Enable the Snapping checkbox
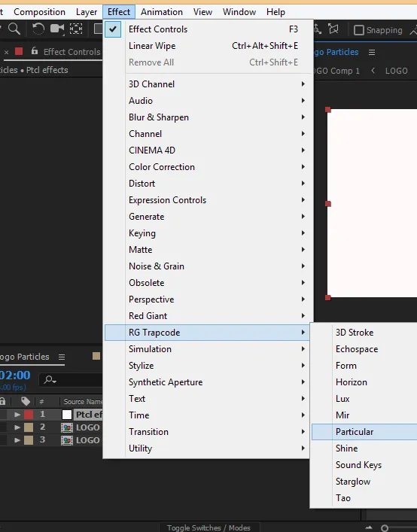The height and width of the screenshot is (532, 417). (x=358, y=30)
